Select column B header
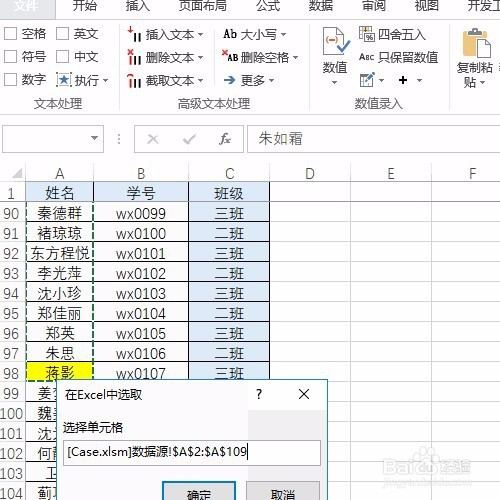Viewport: 500px width, 500px height. [x=141, y=173]
